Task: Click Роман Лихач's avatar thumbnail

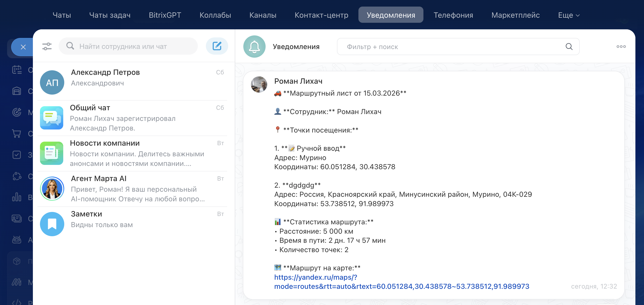Action: coord(259,84)
